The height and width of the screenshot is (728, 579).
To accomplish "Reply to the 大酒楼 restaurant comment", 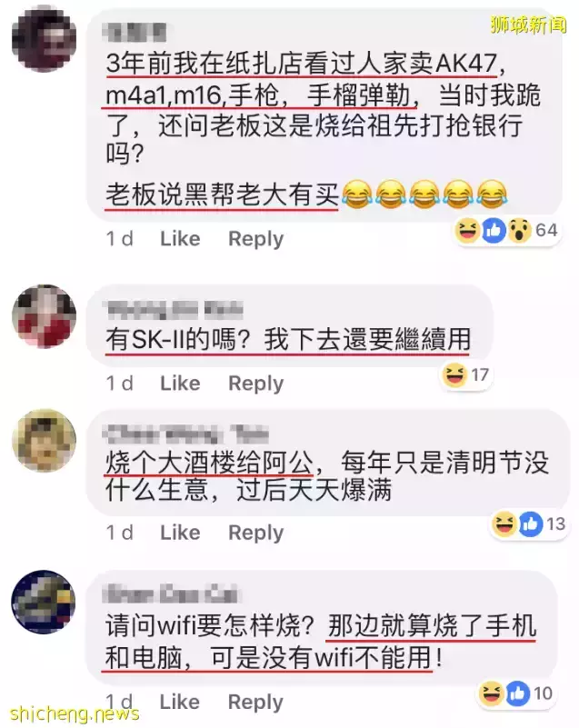I will [255, 533].
